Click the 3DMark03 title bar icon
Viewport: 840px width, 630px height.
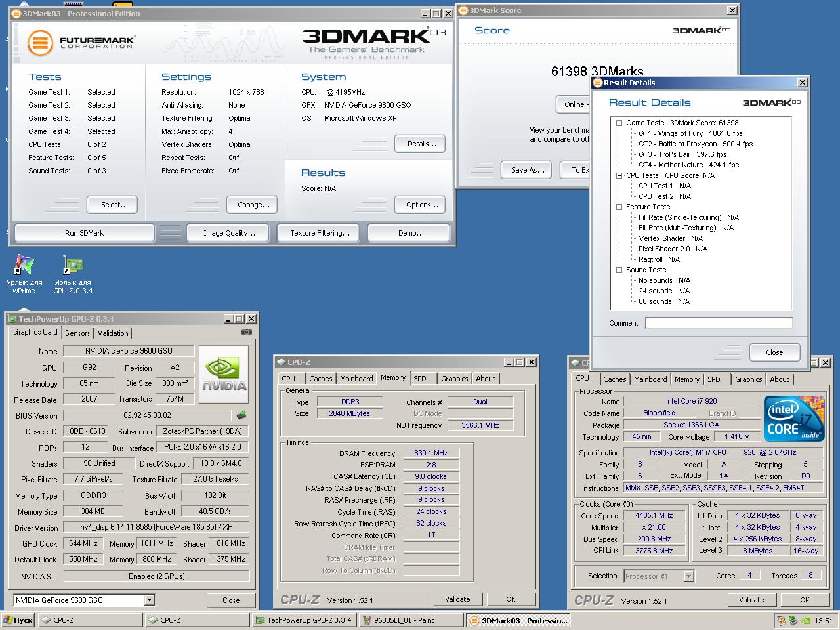[16, 14]
